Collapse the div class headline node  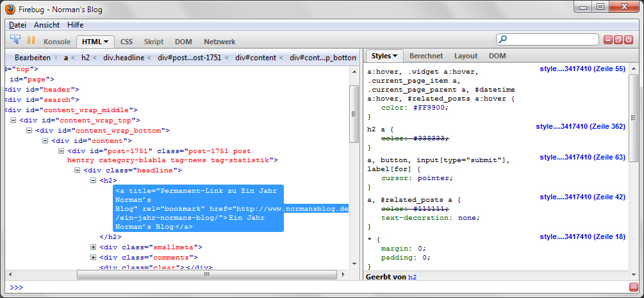[x=77, y=170]
